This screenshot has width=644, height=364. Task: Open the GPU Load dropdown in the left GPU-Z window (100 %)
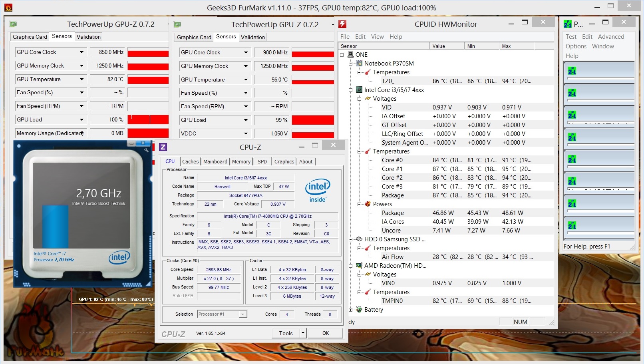(x=81, y=119)
